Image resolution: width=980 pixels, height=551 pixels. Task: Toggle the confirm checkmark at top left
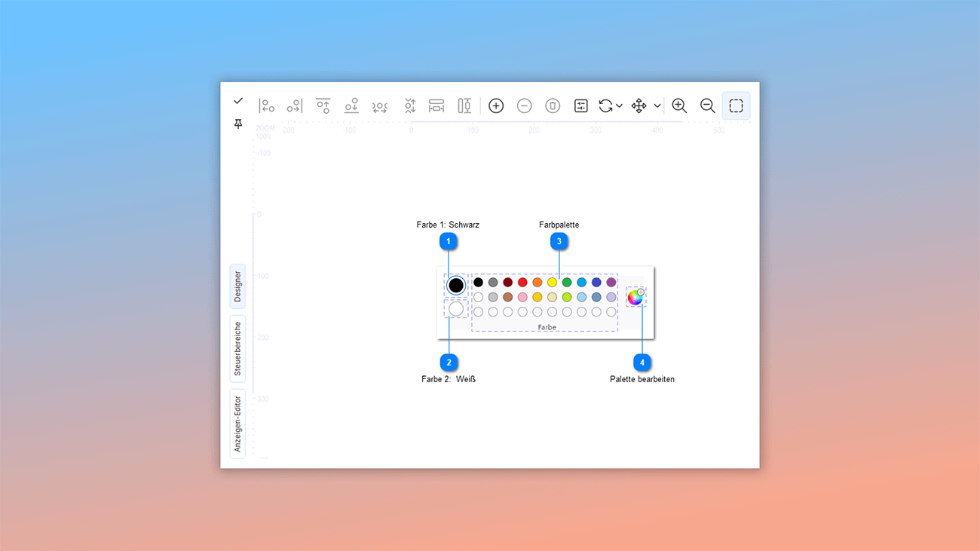tap(238, 99)
